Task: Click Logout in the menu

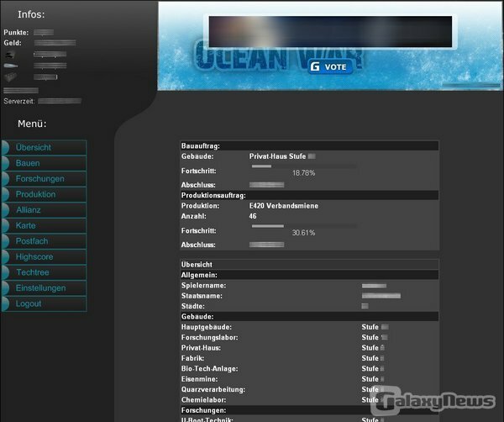Action: tap(44, 303)
